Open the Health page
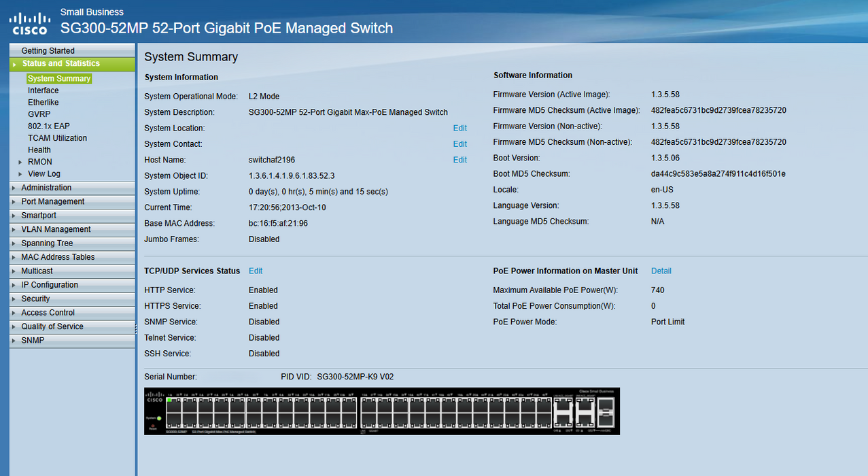Screen dimensions: 868x476 click(x=39, y=150)
